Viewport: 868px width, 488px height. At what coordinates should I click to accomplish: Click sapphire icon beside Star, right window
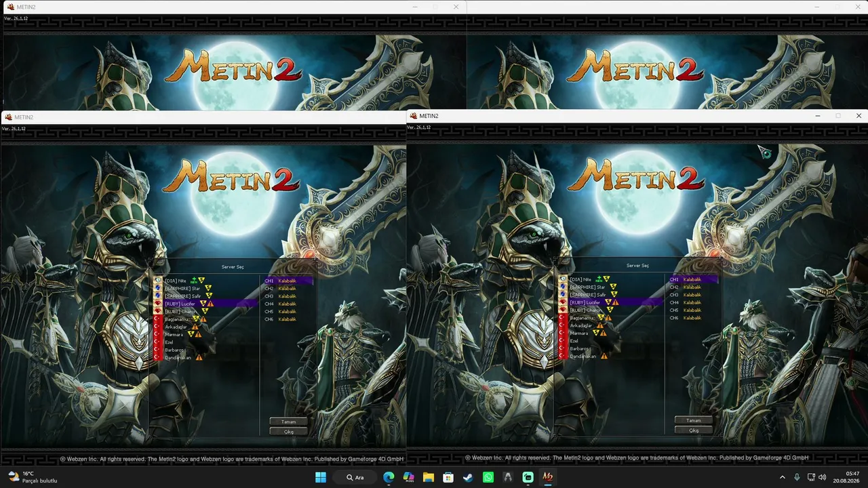tap(564, 287)
